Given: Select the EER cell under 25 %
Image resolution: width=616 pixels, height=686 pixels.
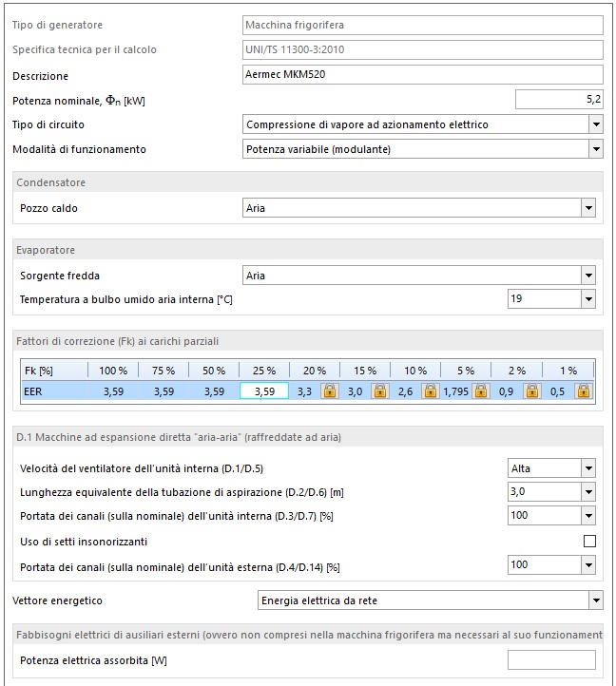Looking at the screenshot, I should click(264, 391).
